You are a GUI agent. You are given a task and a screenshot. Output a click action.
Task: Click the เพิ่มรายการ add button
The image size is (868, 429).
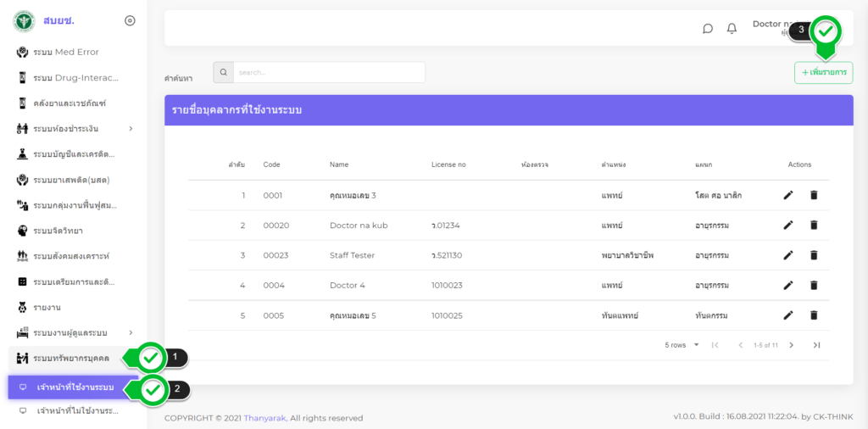point(823,73)
